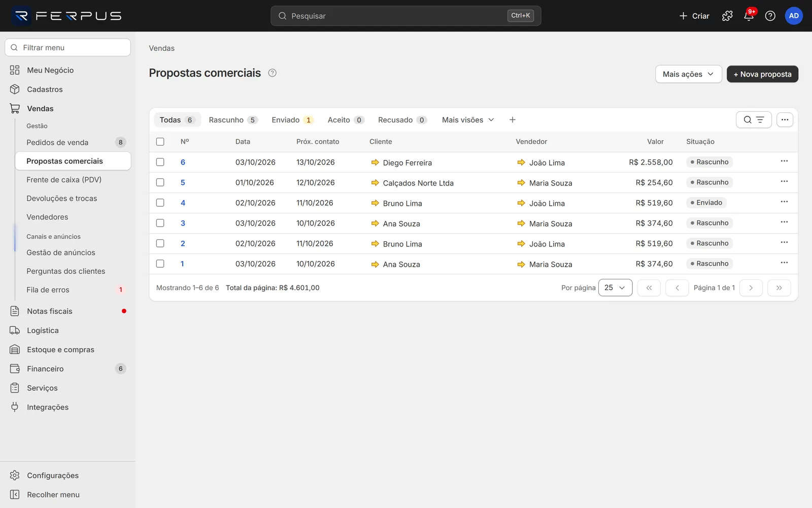Switch to the Rascunho tab

233,120
